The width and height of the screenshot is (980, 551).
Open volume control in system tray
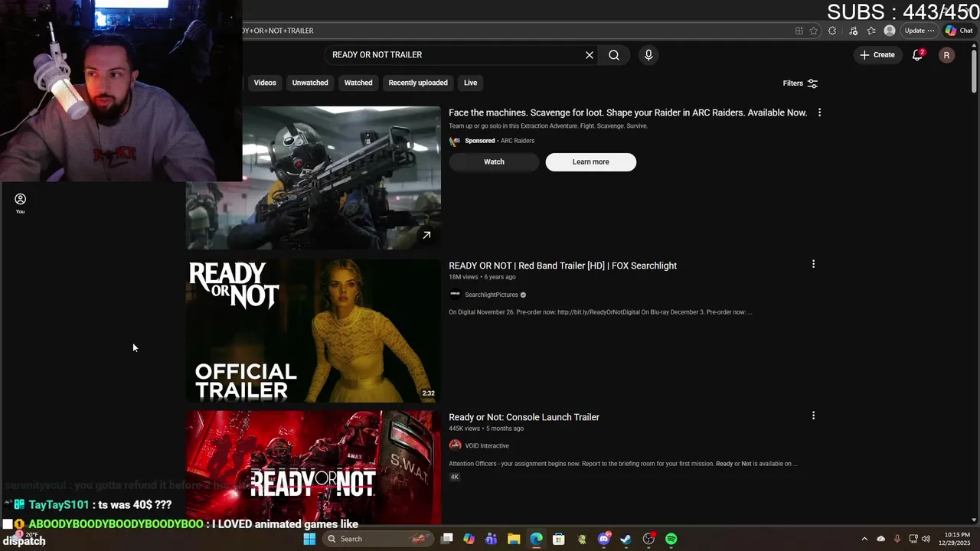point(926,539)
